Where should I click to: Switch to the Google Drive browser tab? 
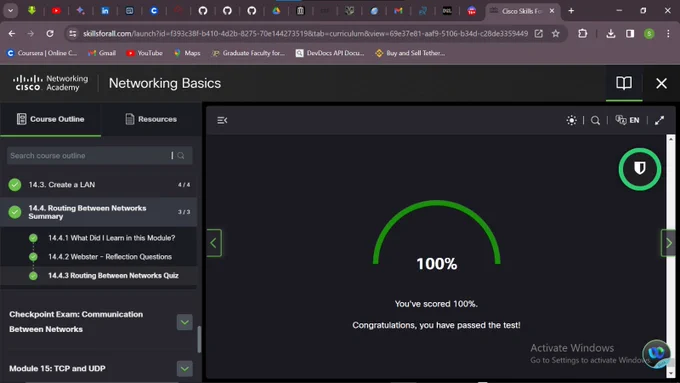[x=276, y=11]
